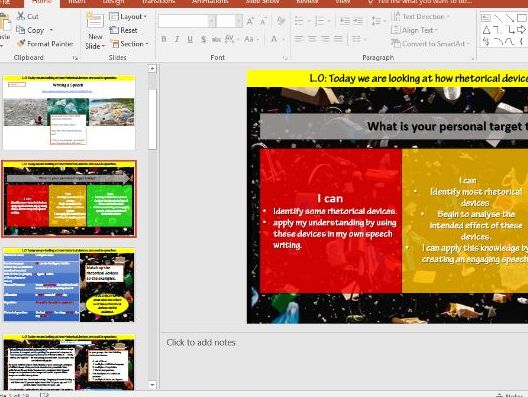Click Convert to SmartArt icon
The width and height of the screenshot is (528, 397).
tap(396, 43)
